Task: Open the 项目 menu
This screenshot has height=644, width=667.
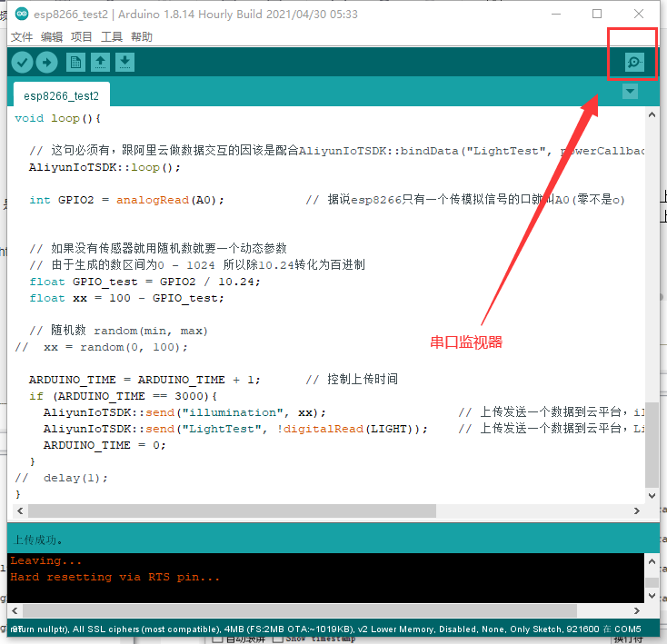Action: point(82,37)
